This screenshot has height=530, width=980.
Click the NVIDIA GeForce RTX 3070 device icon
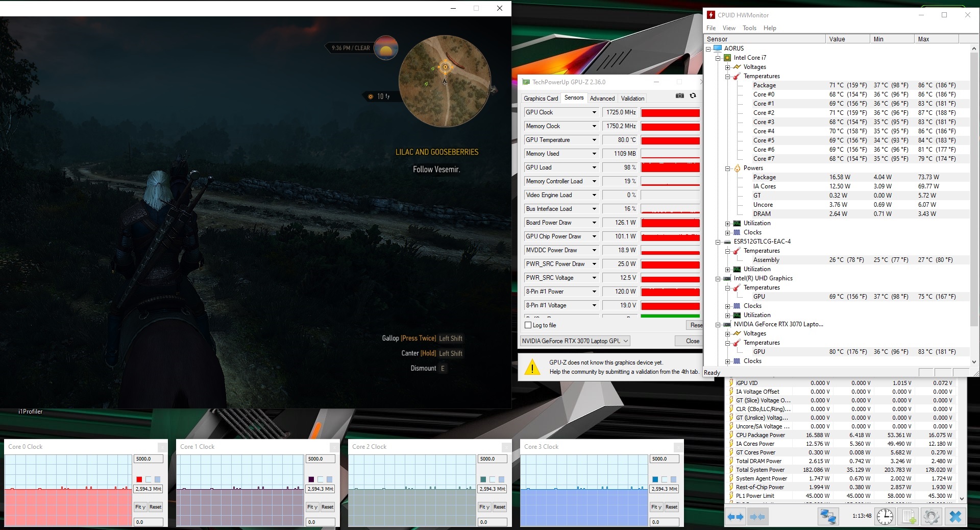pyautogui.click(x=727, y=324)
